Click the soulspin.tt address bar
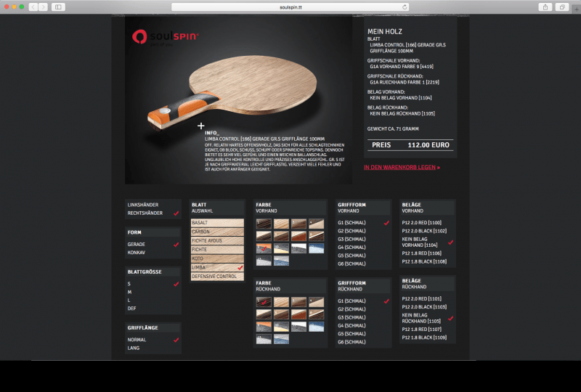This screenshot has height=392, width=581. [x=290, y=7]
